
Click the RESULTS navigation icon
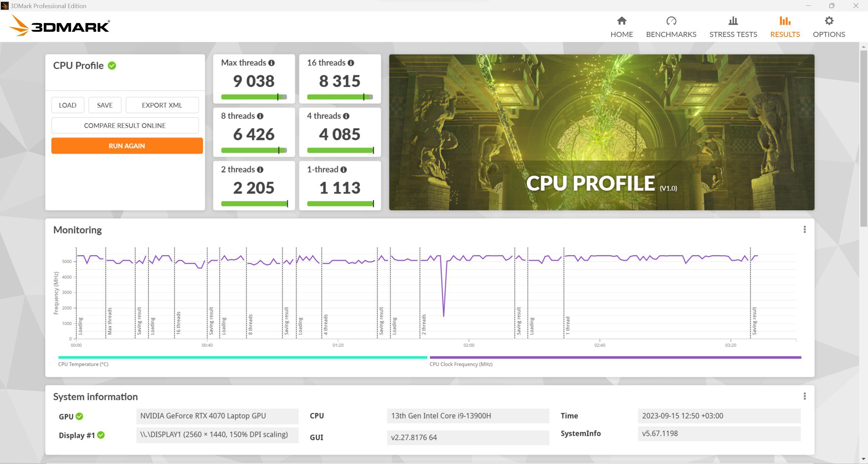[785, 21]
